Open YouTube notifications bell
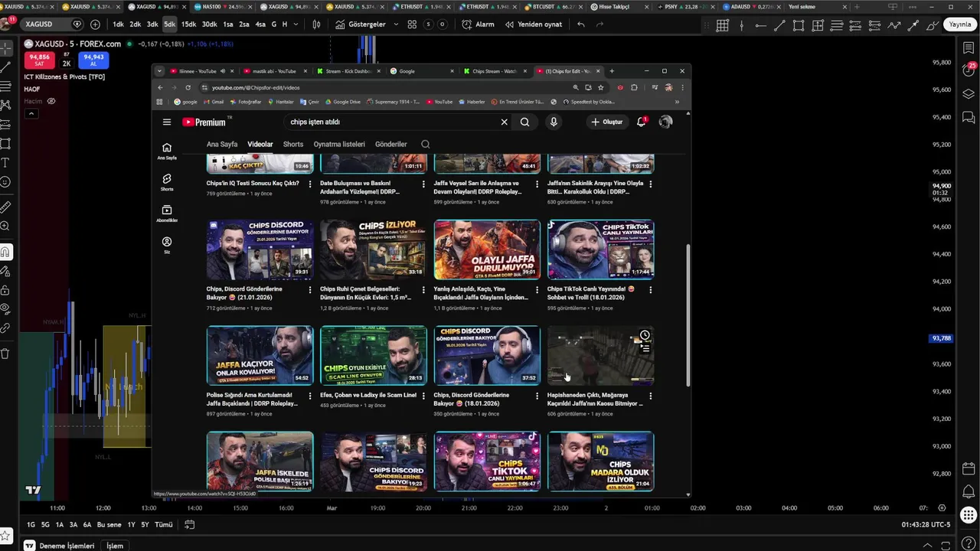 pyautogui.click(x=642, y=122)
